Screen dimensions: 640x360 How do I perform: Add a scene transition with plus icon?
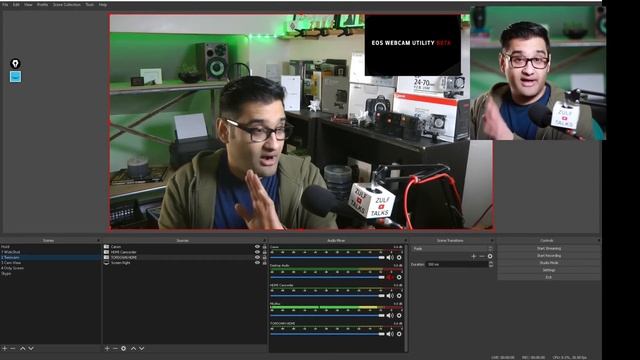tap(474, 256)
